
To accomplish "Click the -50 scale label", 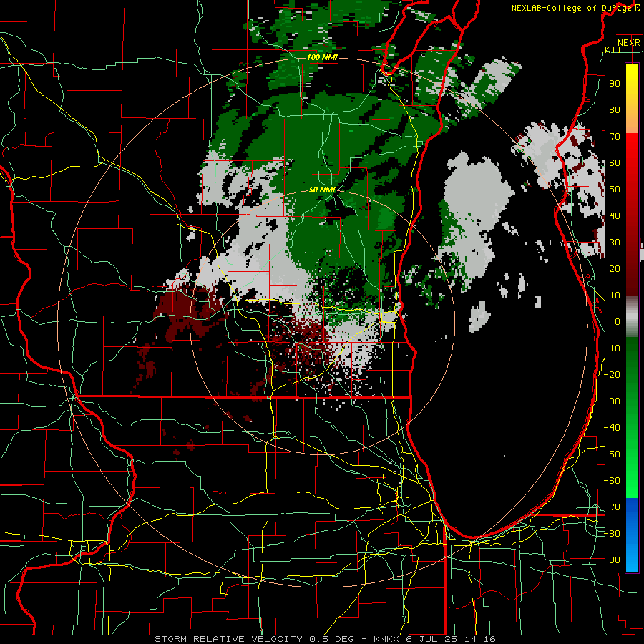I will [x=612, y=454].
